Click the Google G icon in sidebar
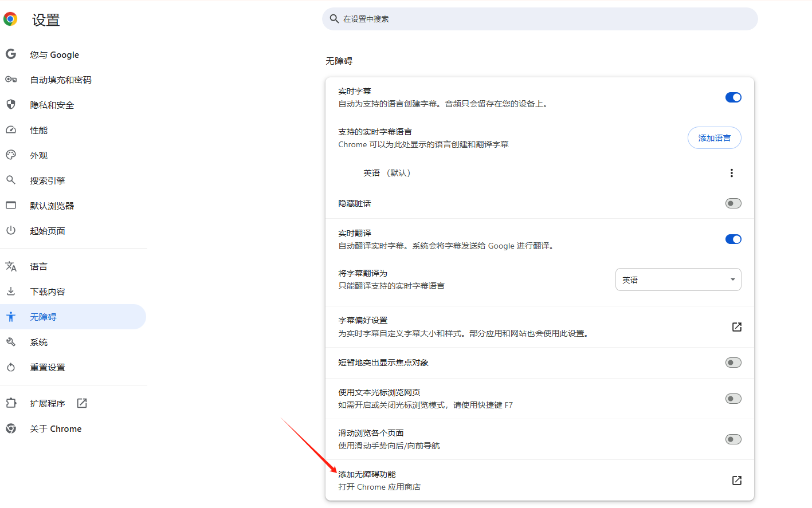 pyautogui.click(x=11, y=54)
